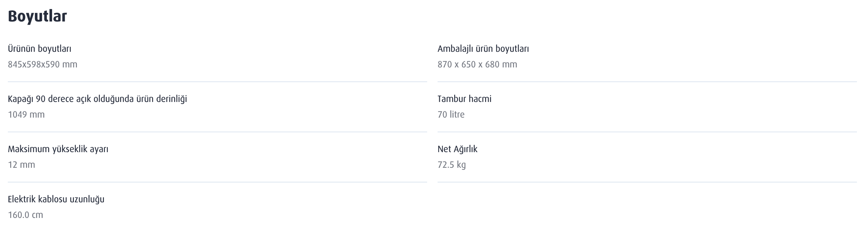Click the 870 x 650 x 680 mm value
Screen dimensions: 868x230
point(477,65)
